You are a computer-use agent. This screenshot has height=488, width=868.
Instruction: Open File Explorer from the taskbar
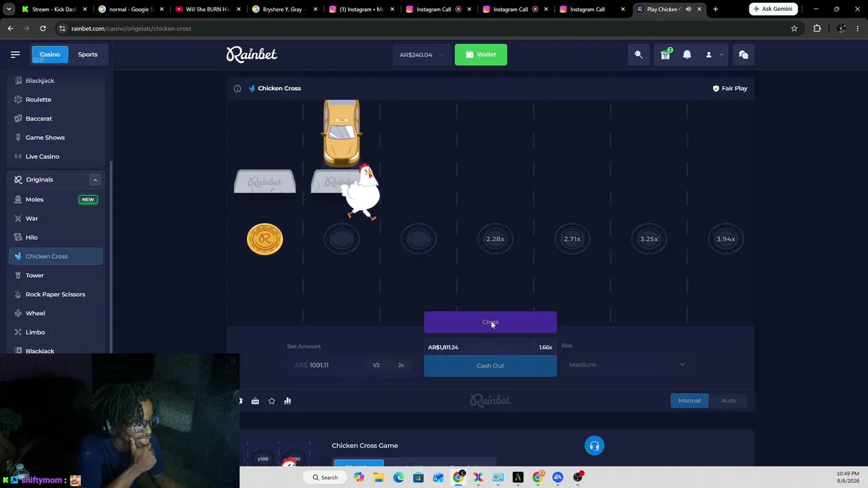378,477
